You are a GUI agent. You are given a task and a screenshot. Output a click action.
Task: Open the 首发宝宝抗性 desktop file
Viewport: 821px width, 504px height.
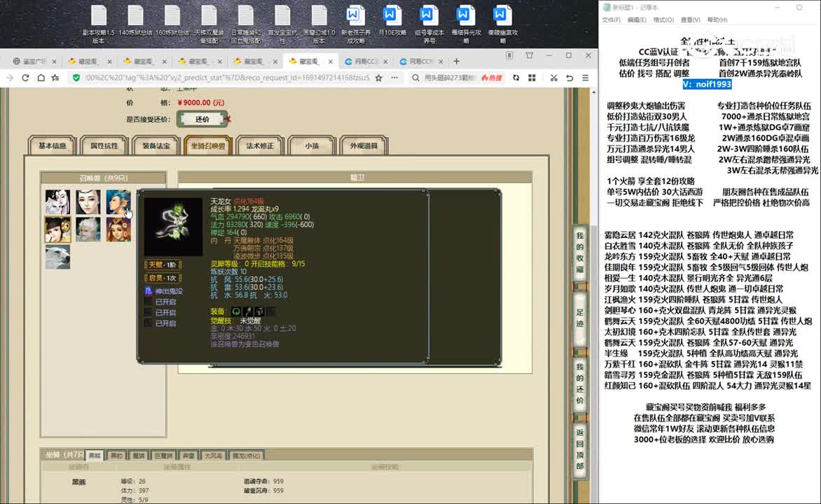click(282, 24)
